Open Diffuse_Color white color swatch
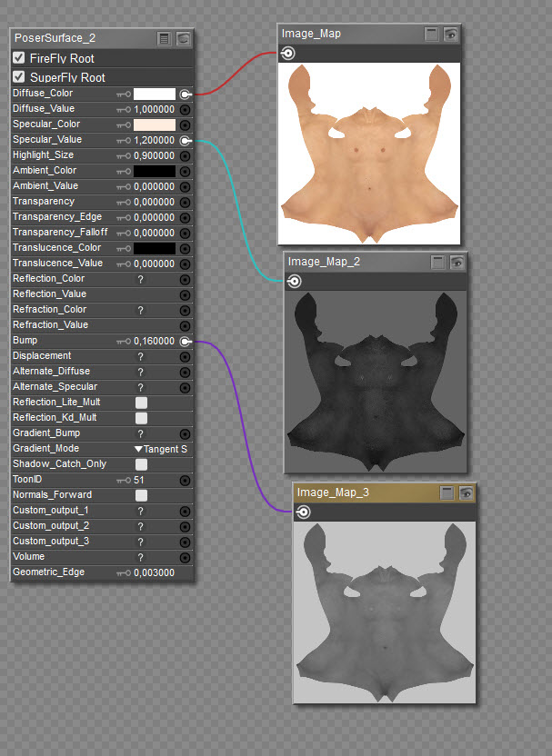Screen dimensions: 552x756 coord(155,94)
